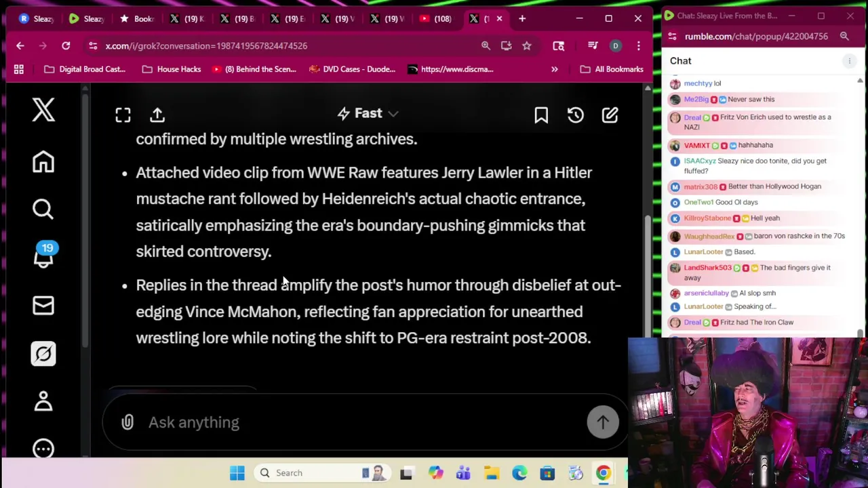Go to Home via the house icon
This screenshot has height=488, width=868.
tap(43, 161)
